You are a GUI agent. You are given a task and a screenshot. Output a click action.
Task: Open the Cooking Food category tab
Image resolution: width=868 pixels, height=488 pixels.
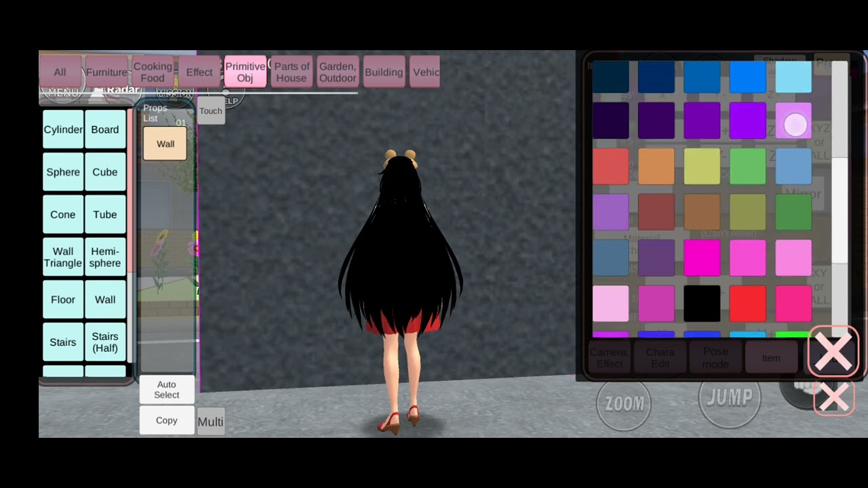pos(153,72)
